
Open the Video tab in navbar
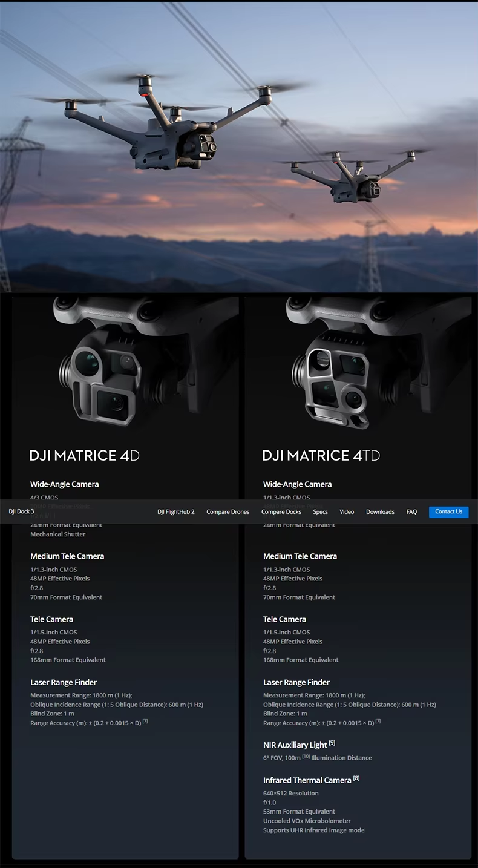click(x=347, y=512)
